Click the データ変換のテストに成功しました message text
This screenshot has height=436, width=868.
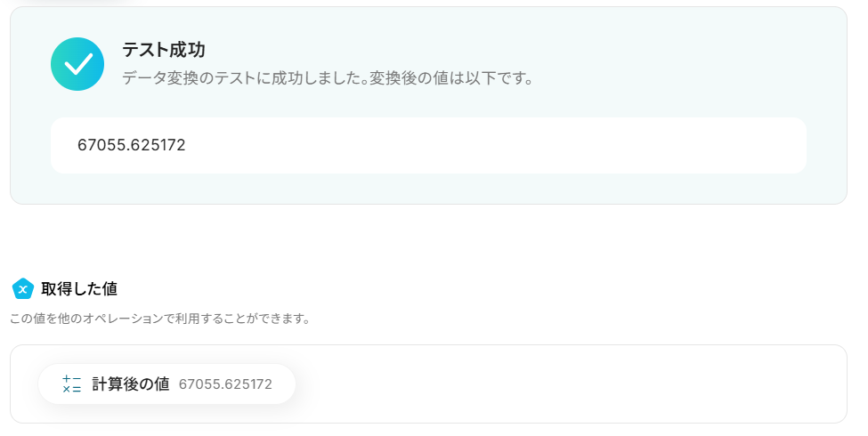click(x=240, y=78)
